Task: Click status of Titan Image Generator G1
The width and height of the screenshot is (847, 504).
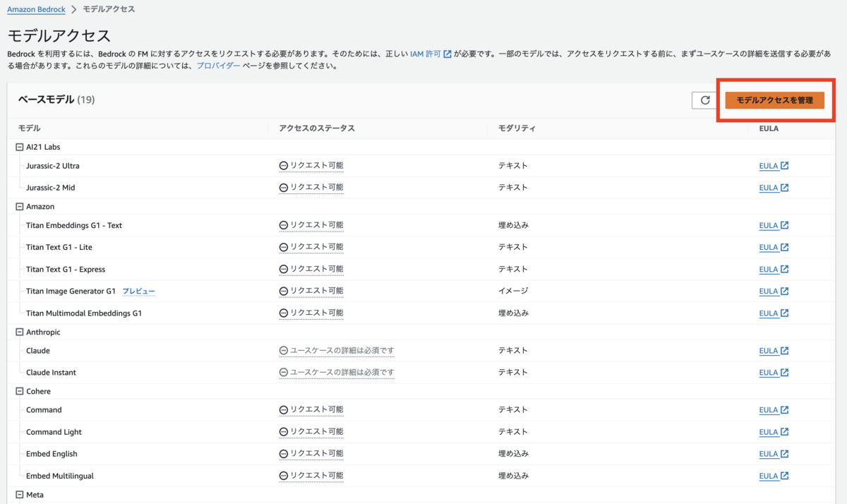Action: click(x=311, y=291)
